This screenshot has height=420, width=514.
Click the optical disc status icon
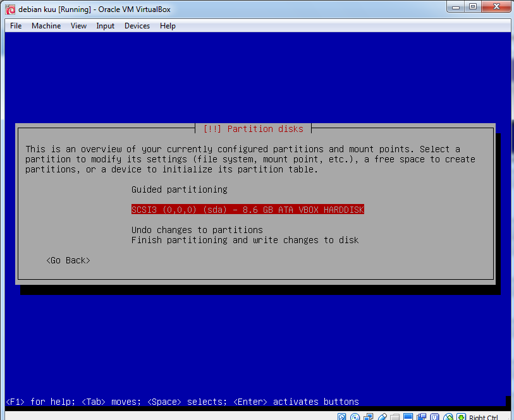coord(355,417)
